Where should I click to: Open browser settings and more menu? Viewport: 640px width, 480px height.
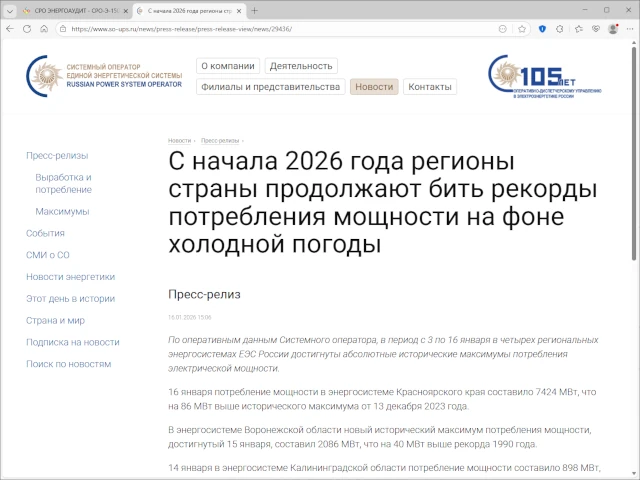point(630,29)
